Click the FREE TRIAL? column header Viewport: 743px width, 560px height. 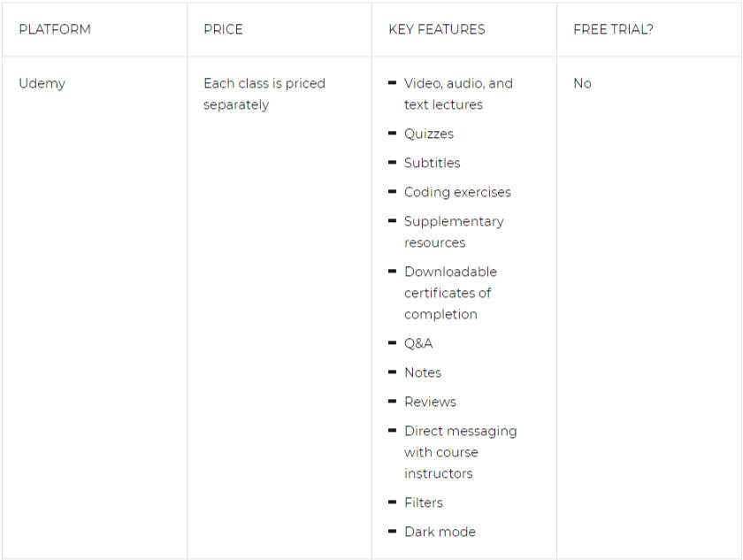[x=613, y=29]
